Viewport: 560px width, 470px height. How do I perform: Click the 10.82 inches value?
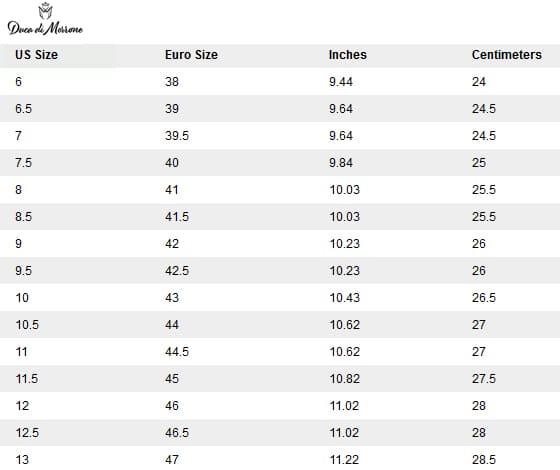(x=344, y=379)
